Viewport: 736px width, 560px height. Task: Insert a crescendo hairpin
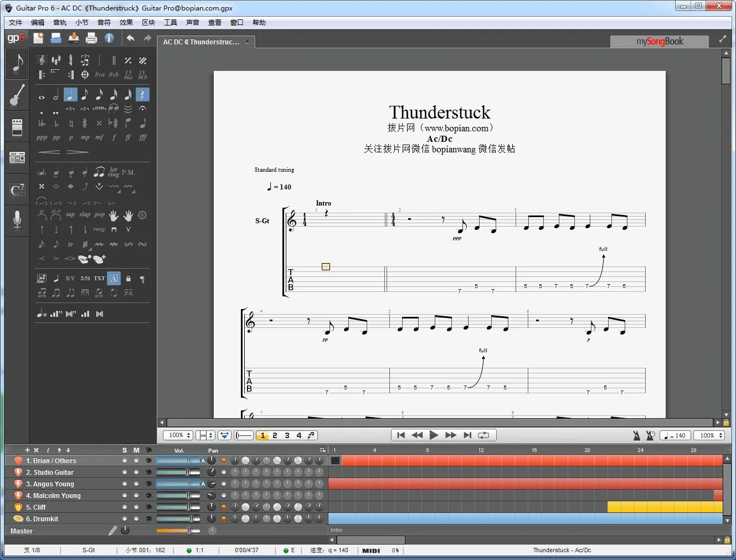pyautogui.click(x=49, y=151)
